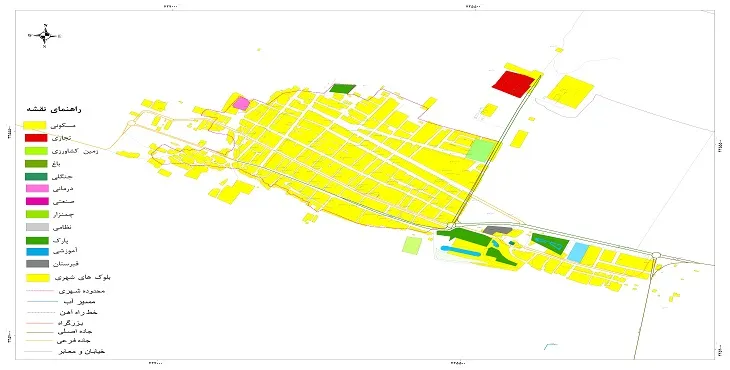The image size is (730, 370).
Task: Click the legend label خیابان و معابر
Action: [81, 351]
